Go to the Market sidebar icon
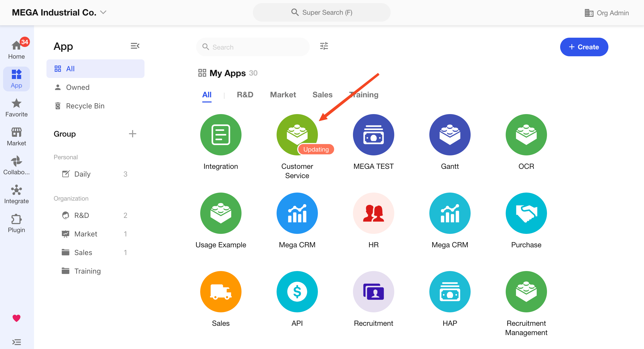 tap(17, 136)
